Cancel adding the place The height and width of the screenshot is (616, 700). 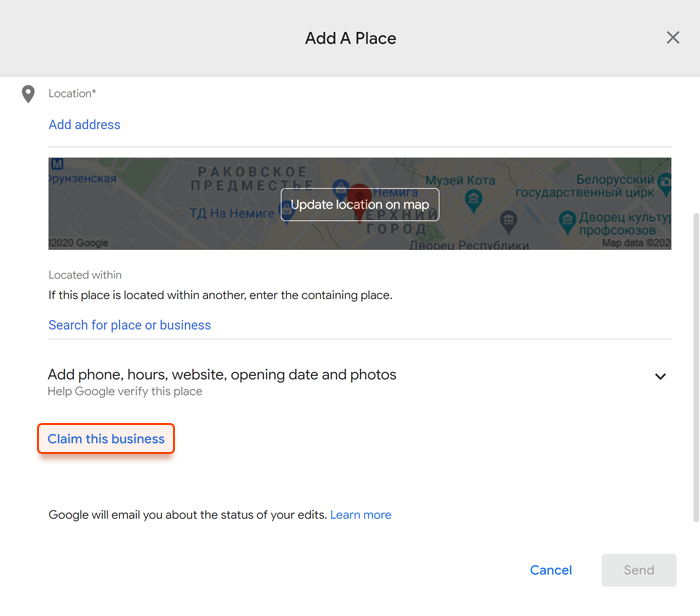point(550,570)
